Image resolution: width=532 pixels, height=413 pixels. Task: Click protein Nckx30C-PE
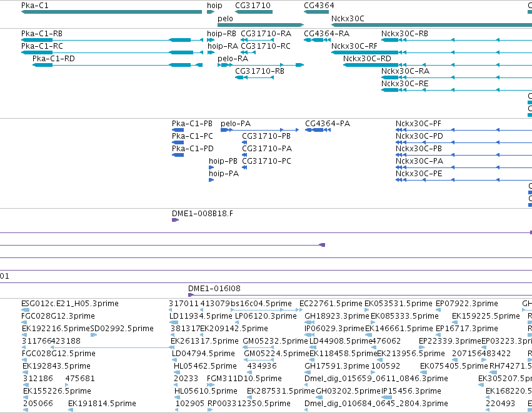464,180
